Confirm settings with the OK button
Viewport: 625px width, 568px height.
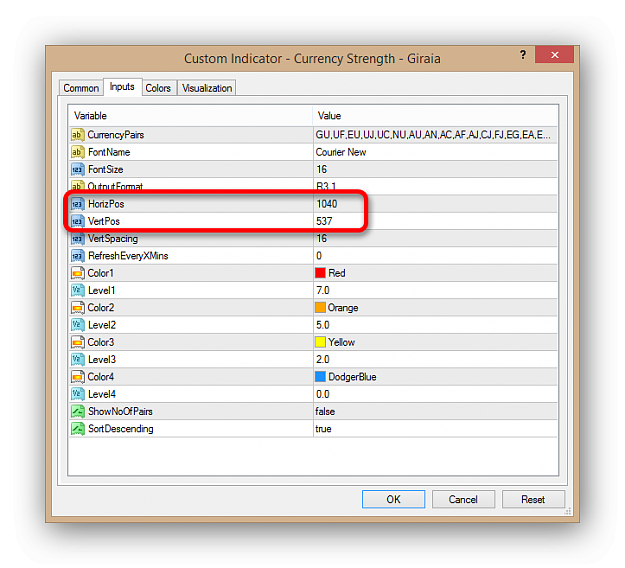393,499
